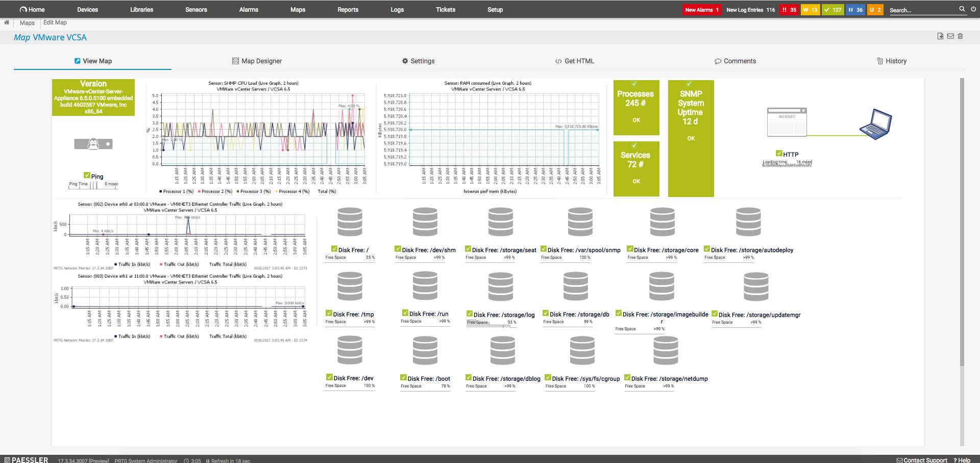Click the logout power icon
Screen dimensions: 980x463
973,9
